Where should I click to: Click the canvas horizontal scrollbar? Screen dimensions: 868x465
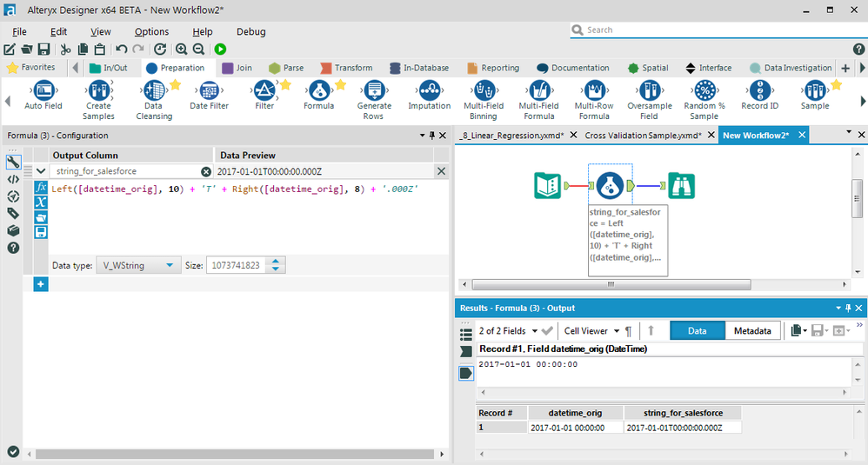click(611, 284)
